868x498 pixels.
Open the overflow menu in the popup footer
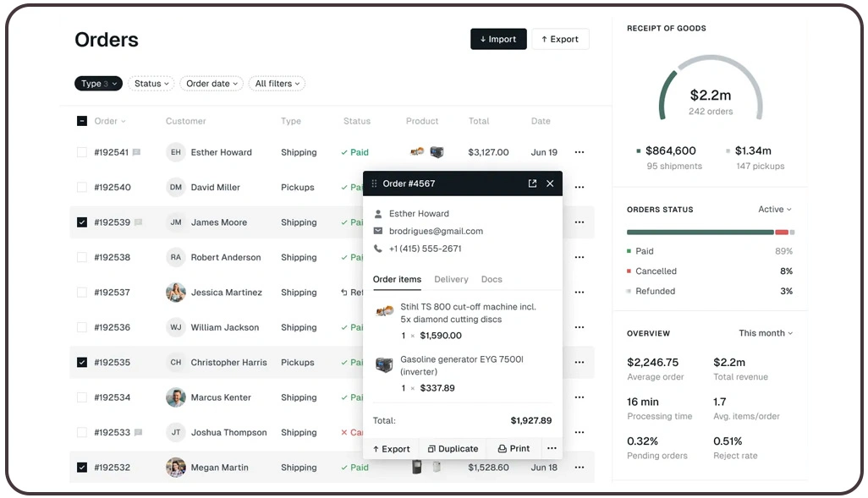[552, 448]
